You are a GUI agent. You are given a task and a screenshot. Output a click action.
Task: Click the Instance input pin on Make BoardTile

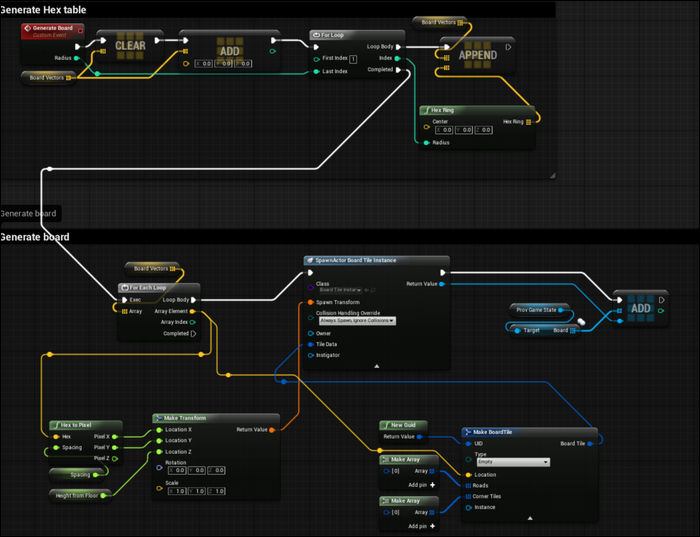[x=468, y=508]
